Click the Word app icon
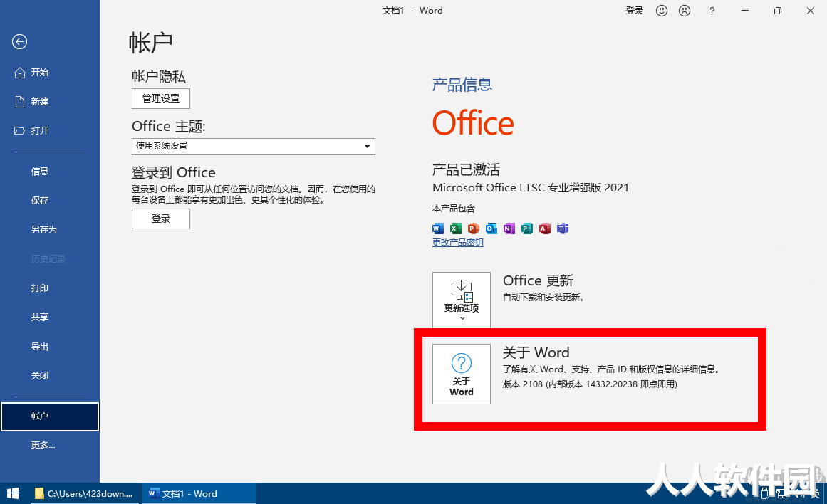 click(438, 229)
